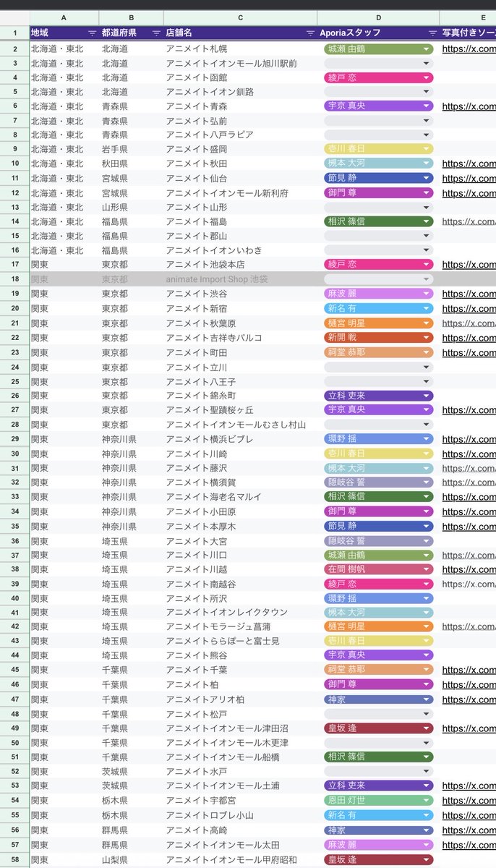This screenshot has height=868, width=496.
Task: Open the filter icon for Aporiaスタッフ column
Action: click(432, 33)
